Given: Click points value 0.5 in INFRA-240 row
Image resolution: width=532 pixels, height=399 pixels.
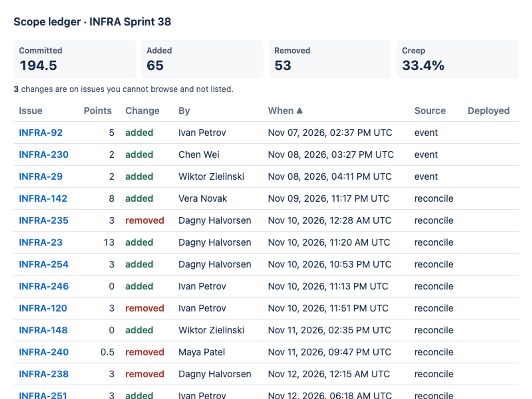Looking at the screenshot, I should 107,352.
